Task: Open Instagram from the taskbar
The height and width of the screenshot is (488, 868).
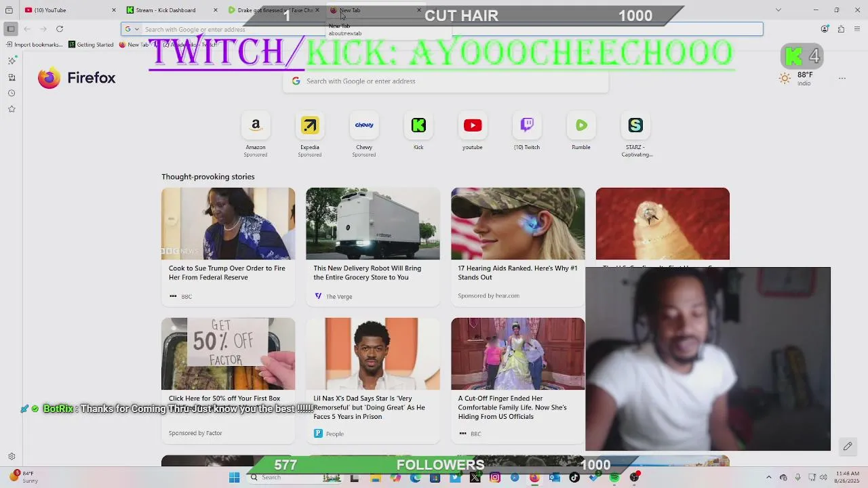Action: click(x=495, y=478)
